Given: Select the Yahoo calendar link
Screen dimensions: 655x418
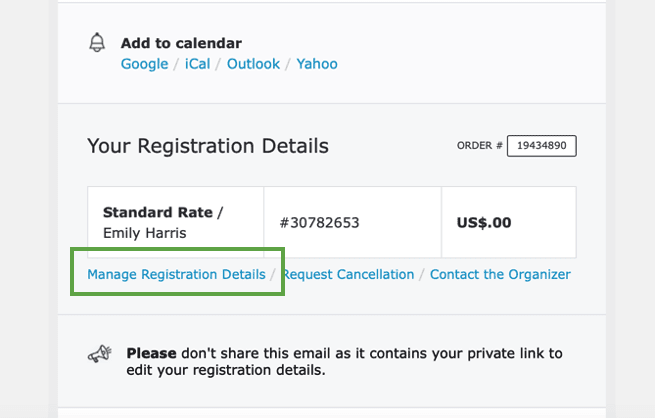Looking at the screenshot, I should coord(317,64).
